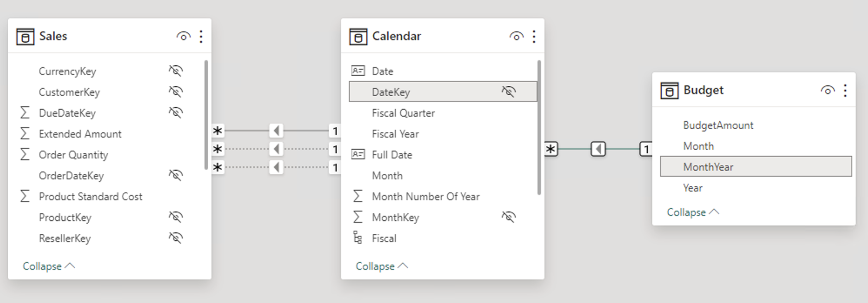Toggle the hidden icon next to CurrencyKey
The height and width of the screenshot is (303, 868).
[x=176, y=71]
